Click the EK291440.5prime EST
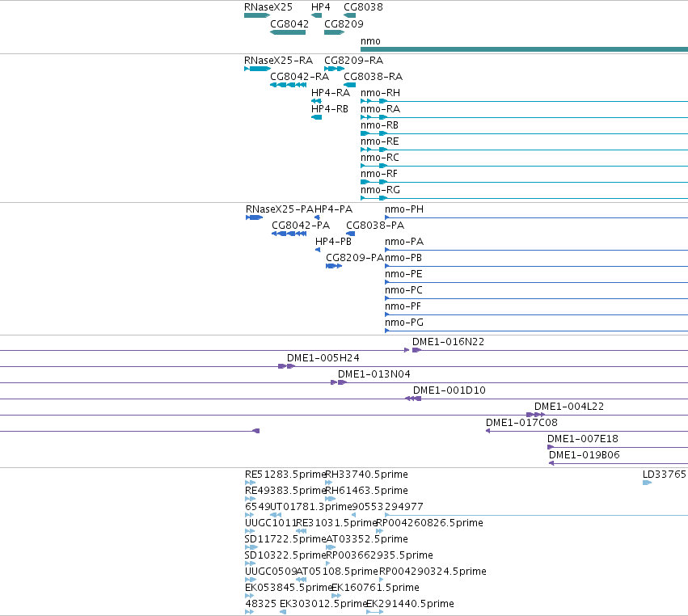 point(374,613)
